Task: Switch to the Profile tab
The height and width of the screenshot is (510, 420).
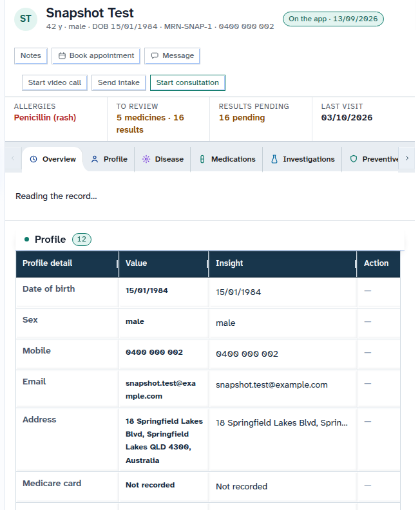Action: (x=109, y=159)
